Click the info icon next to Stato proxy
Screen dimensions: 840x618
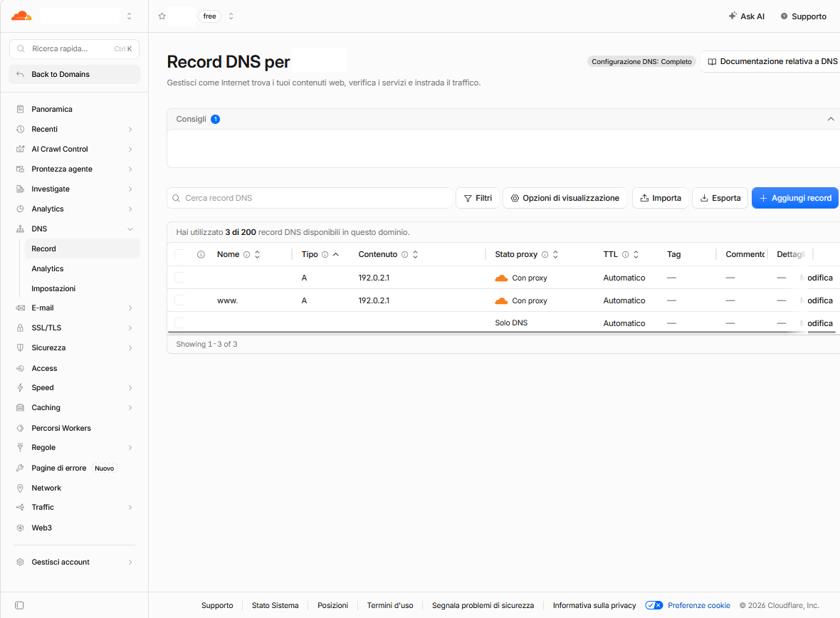coord(545,255)
